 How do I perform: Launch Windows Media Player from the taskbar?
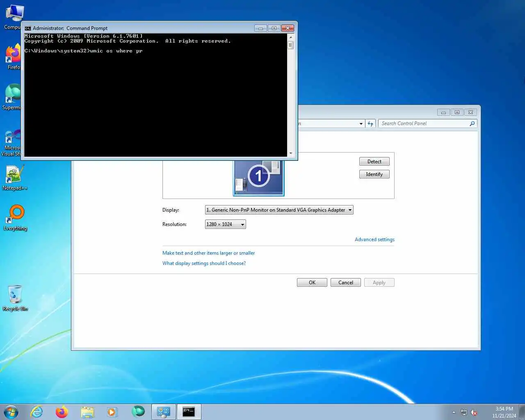click(x=112, y=412)
